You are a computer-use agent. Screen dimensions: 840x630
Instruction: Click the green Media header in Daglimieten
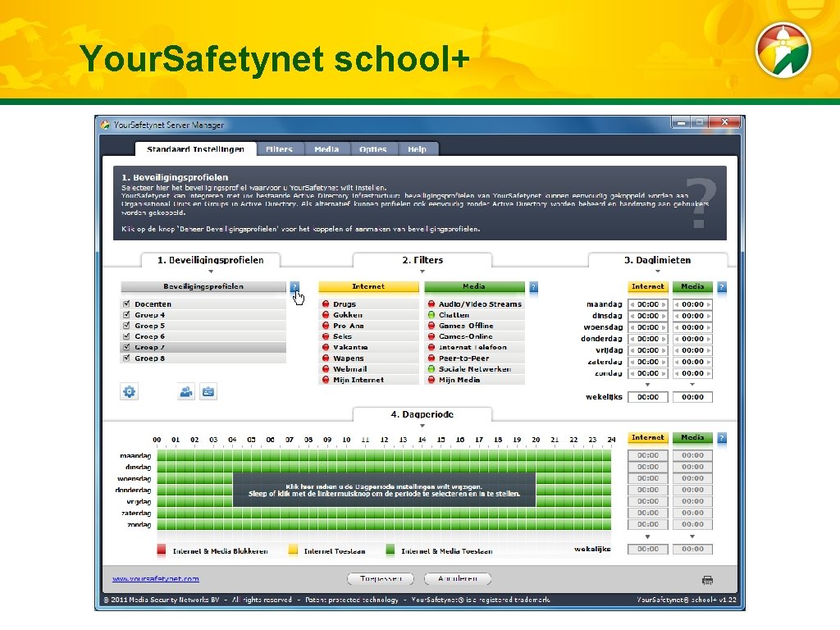[692, 287]
